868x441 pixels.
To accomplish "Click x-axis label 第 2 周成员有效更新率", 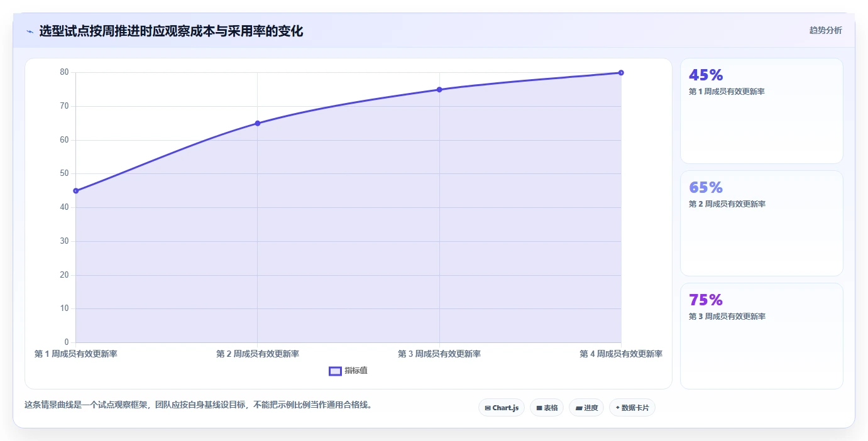I will click(258, 354).
